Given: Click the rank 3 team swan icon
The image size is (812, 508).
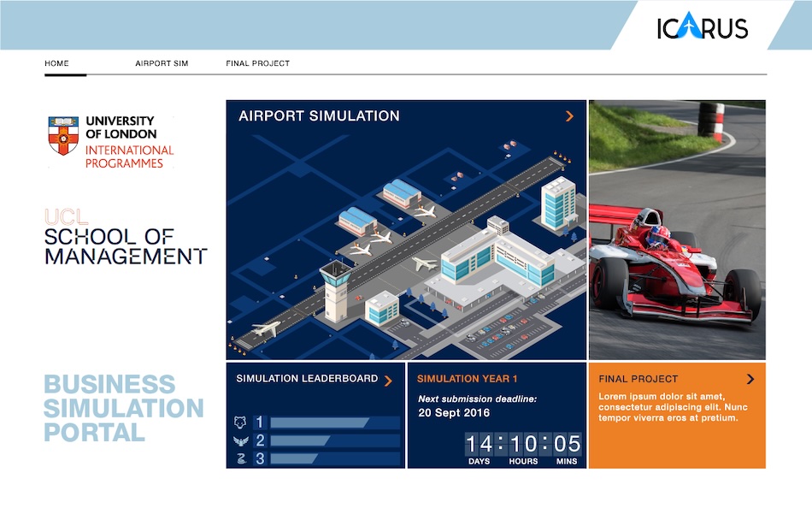Looking at the screenshot, I should (241, 458).
